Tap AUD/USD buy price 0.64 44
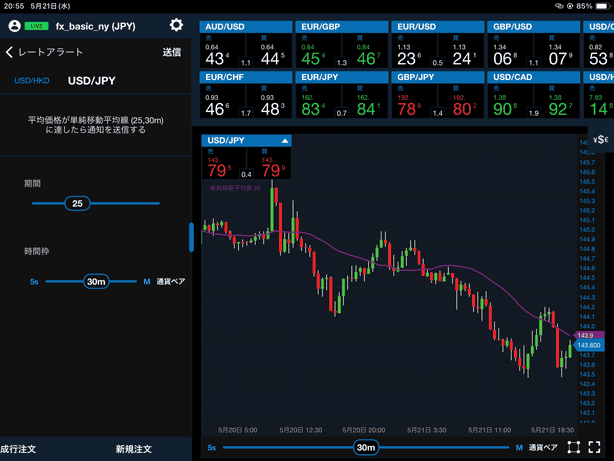The width and height of the screenshot is (614, 461). coord(274,52)
